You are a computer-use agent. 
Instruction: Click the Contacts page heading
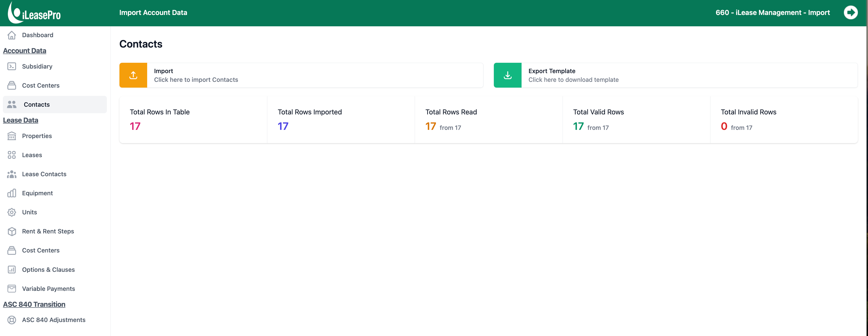141,44
